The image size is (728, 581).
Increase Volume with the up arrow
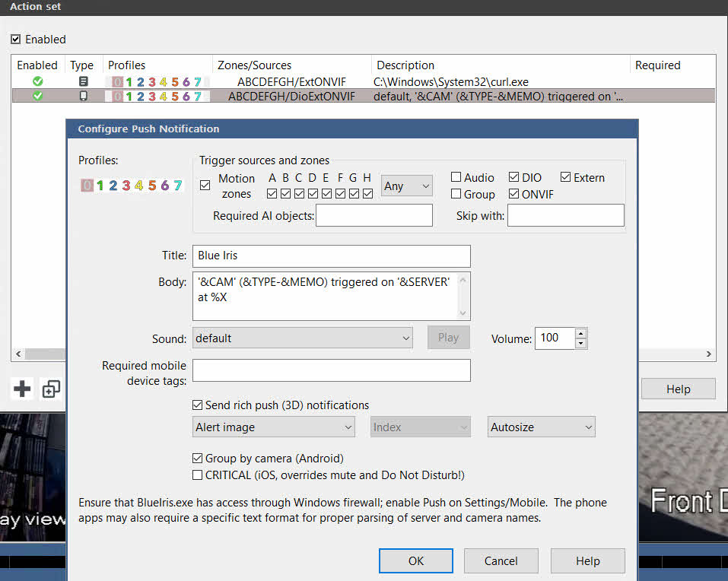581,333
